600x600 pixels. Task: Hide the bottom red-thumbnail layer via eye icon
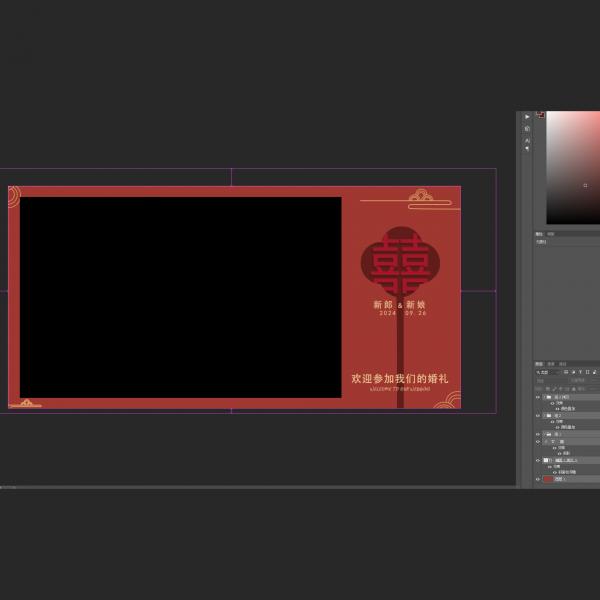tap(537, 479)
